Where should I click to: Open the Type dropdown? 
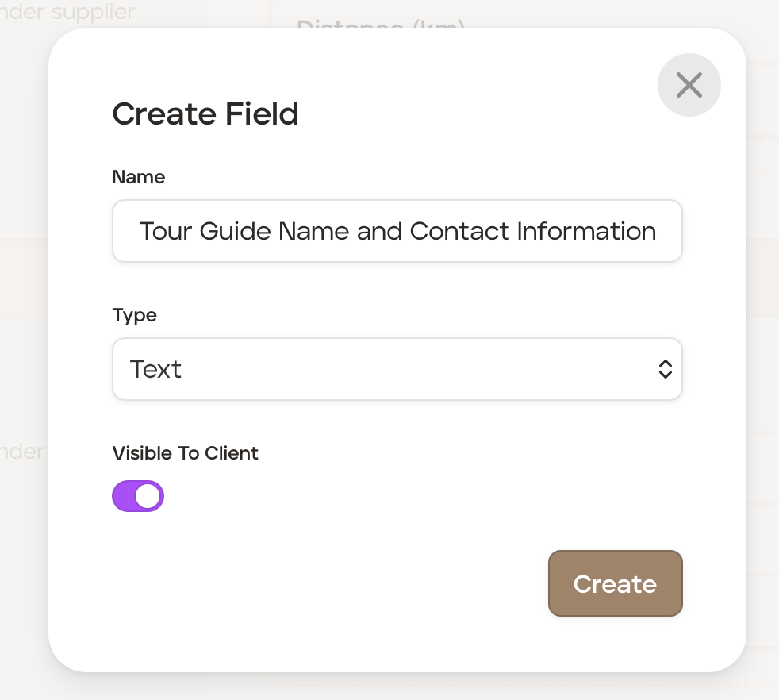point(397,369)
